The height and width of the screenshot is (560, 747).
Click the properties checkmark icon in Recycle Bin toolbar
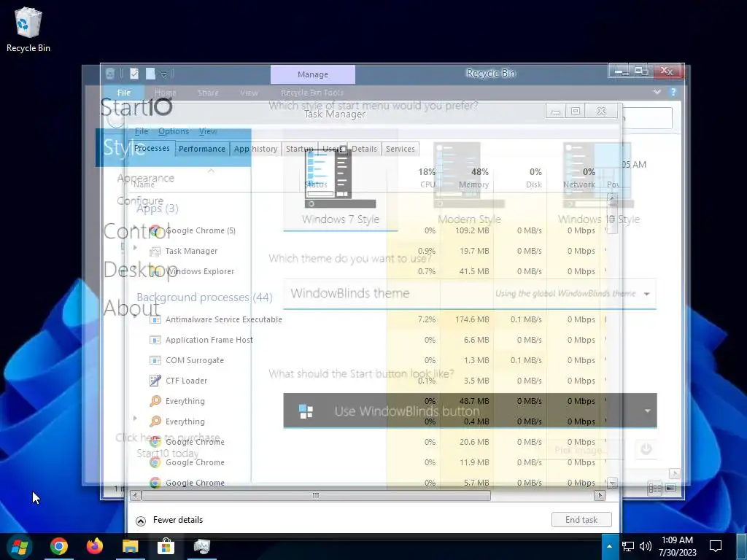[x=134, y=74]
